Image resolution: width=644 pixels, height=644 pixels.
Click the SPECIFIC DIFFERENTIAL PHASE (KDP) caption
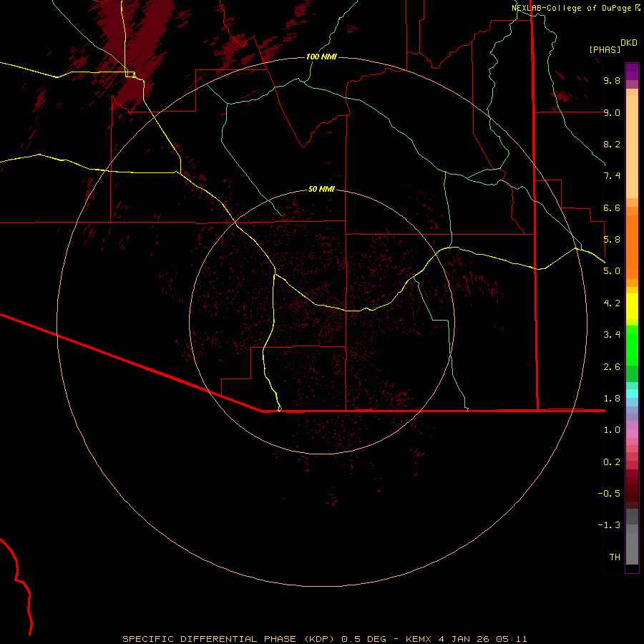coord(229,639)
